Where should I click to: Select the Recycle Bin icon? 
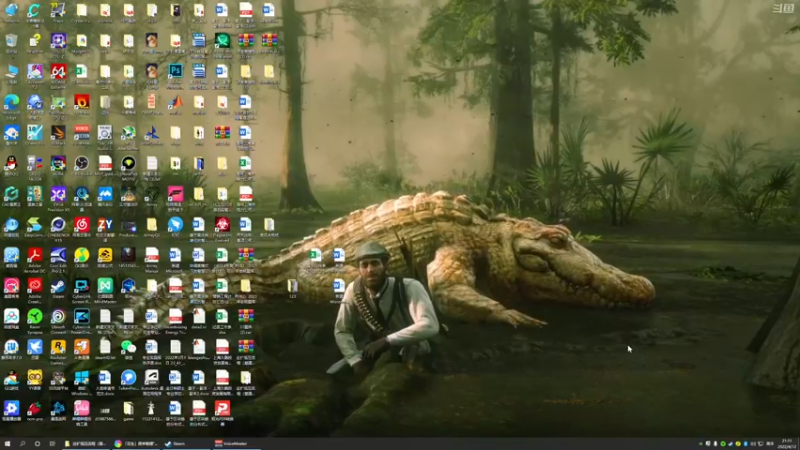click(x=11, y=44)
